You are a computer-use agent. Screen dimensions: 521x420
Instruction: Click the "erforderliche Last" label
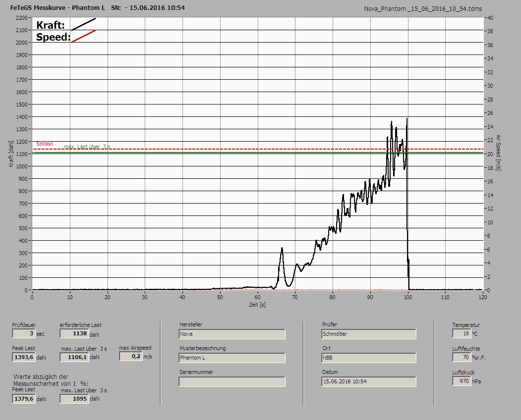click(81, 325)
